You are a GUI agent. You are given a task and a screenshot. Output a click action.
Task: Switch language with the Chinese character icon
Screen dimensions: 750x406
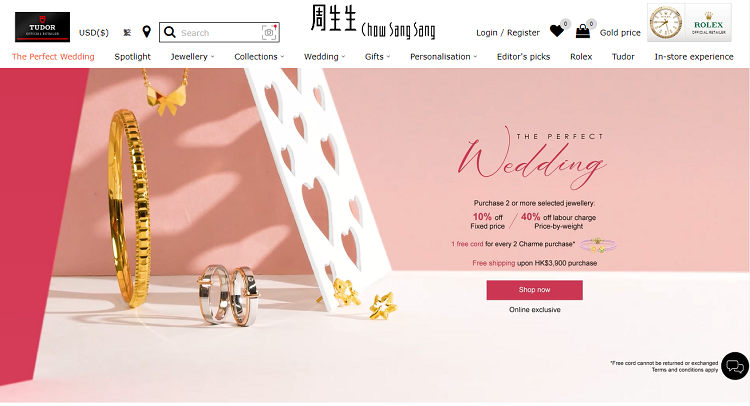[x=127, y=33]
